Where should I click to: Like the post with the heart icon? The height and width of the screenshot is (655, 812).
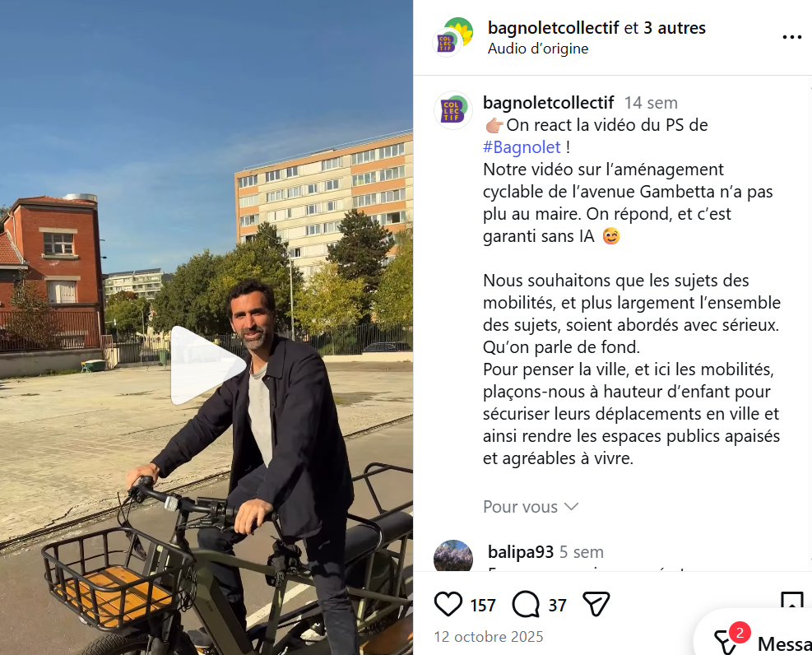[x=448, y=604]
